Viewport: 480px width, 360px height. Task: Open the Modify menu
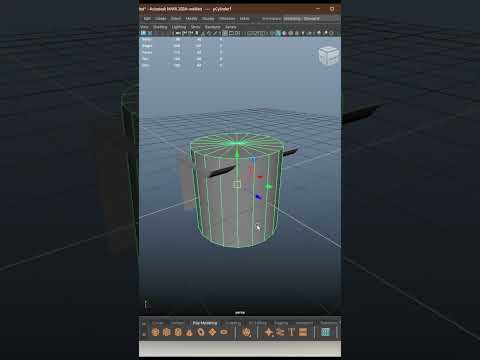[191, 19]
